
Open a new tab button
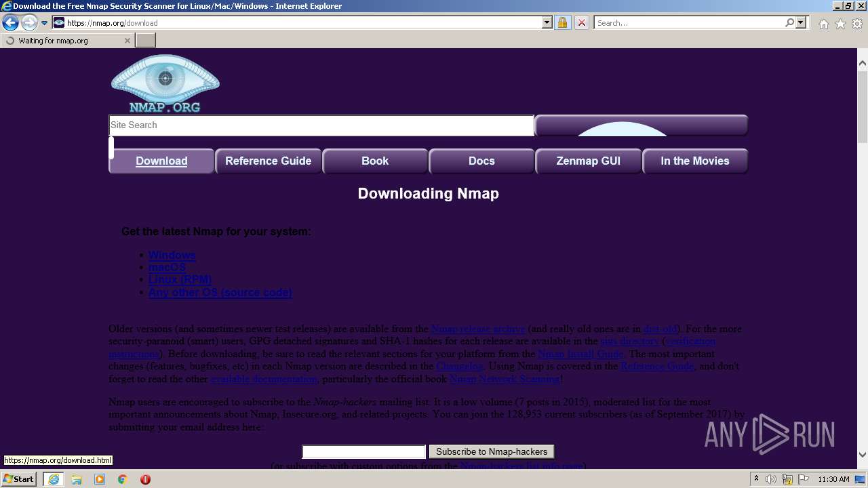tap(145, 41)
